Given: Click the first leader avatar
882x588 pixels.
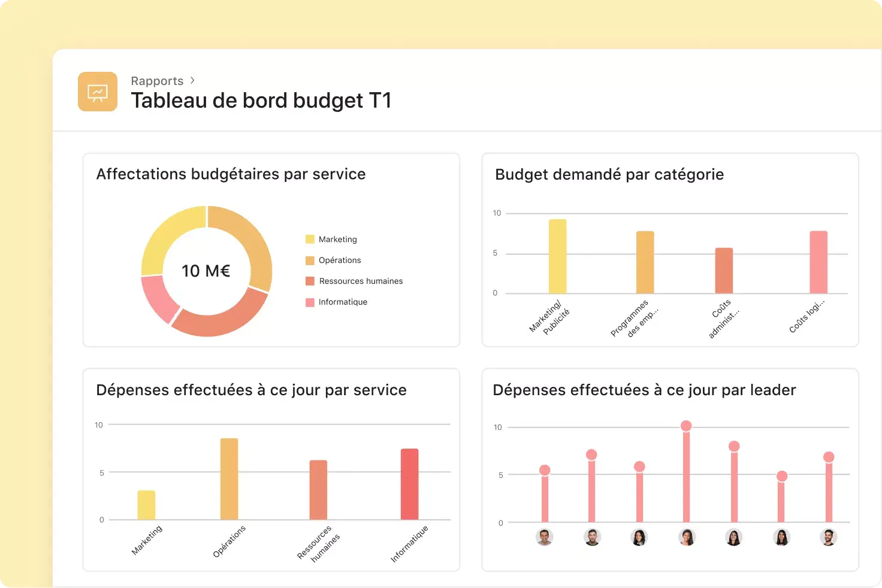Looking at the screenshot, I should point(545,538).
